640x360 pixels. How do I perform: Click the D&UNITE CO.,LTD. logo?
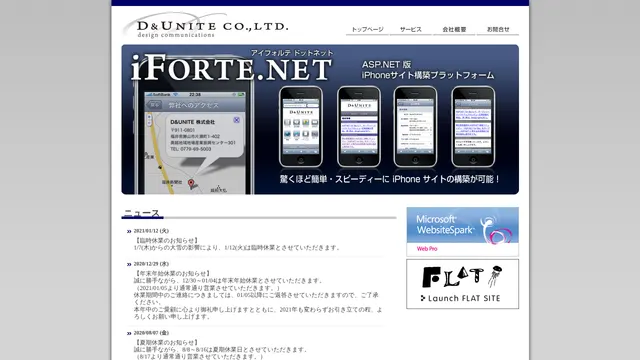tap(206, 25)
